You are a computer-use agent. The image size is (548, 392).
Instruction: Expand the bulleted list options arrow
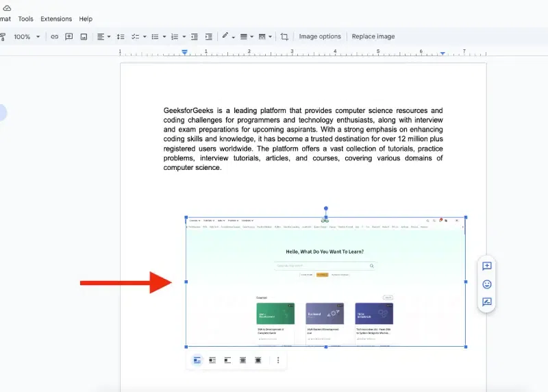pyautogui.click(x=164, y=37)
